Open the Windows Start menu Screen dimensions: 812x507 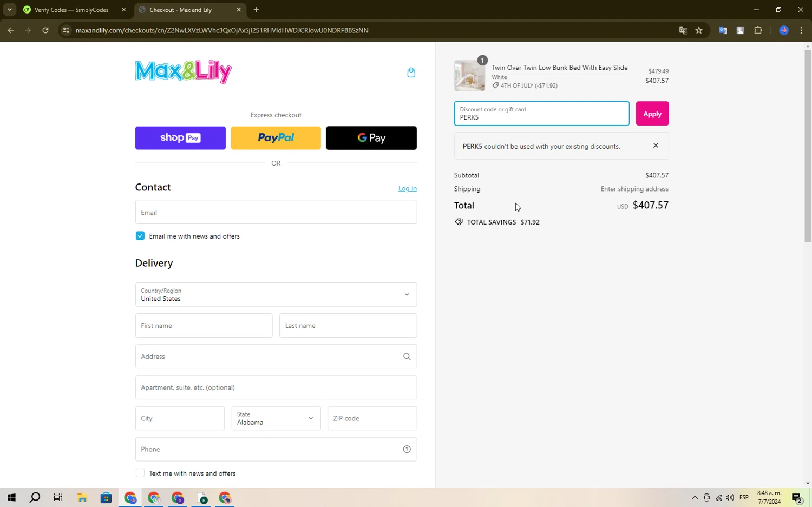[11, 498]
